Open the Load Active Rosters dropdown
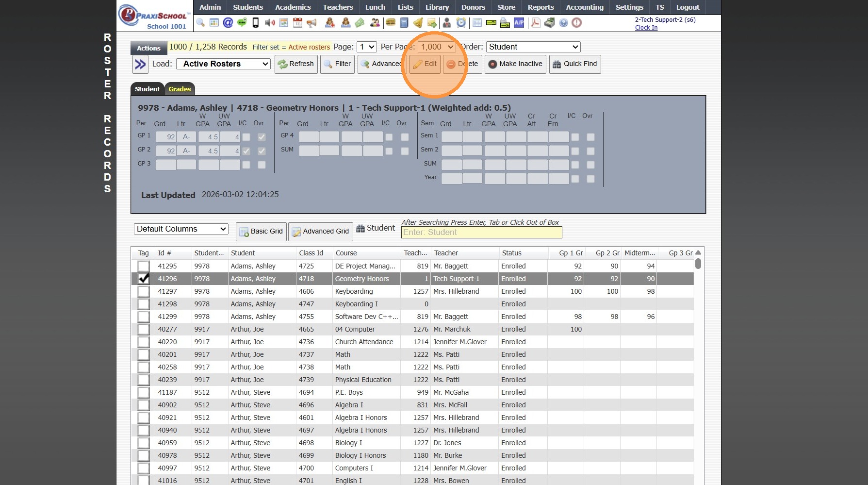Screen dimensions: 868x485 [x=223, y=64]
